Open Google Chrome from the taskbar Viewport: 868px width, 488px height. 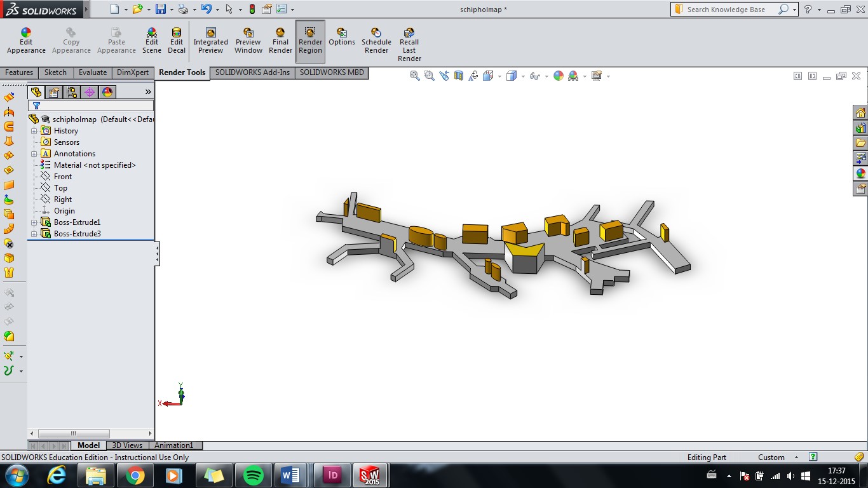(135, 475)
